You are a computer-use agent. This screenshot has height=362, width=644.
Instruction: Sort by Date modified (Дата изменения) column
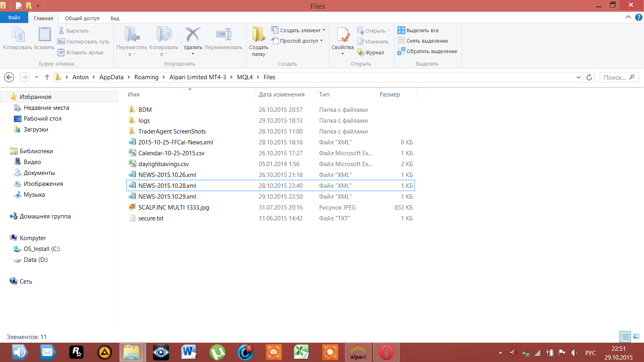(x=282, y=95)
